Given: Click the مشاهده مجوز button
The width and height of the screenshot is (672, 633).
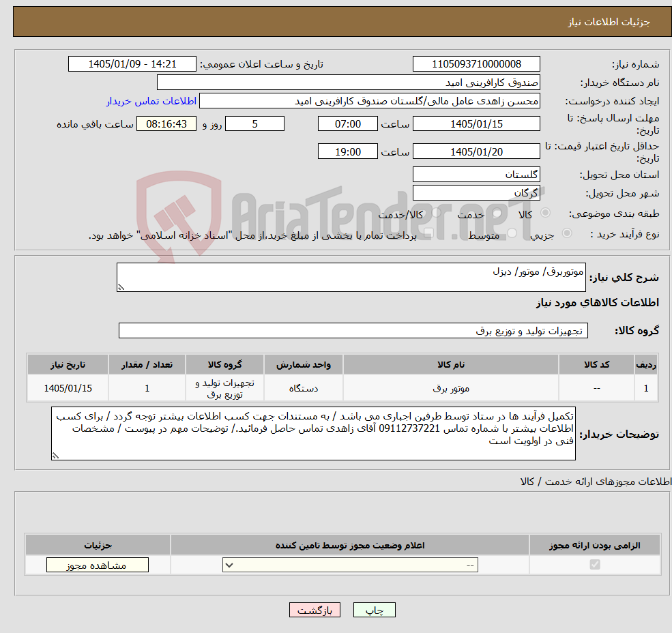Looking at the screenshot, I should [x=98, y=565].
